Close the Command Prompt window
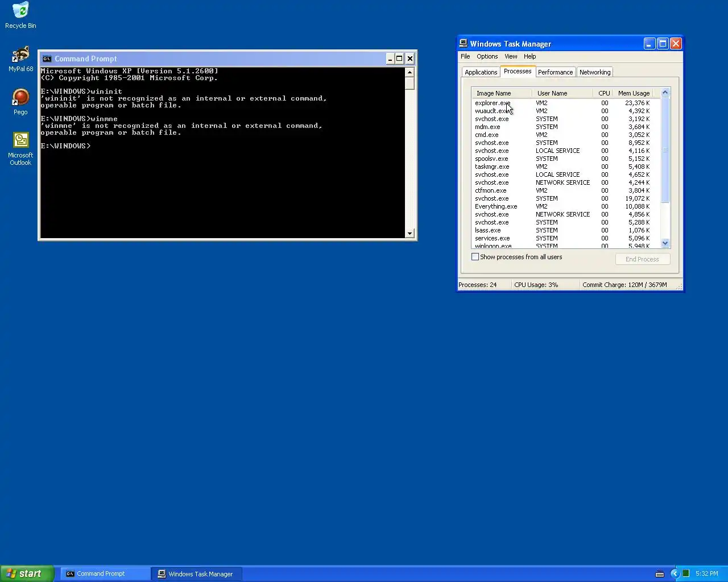 (409, 59)
